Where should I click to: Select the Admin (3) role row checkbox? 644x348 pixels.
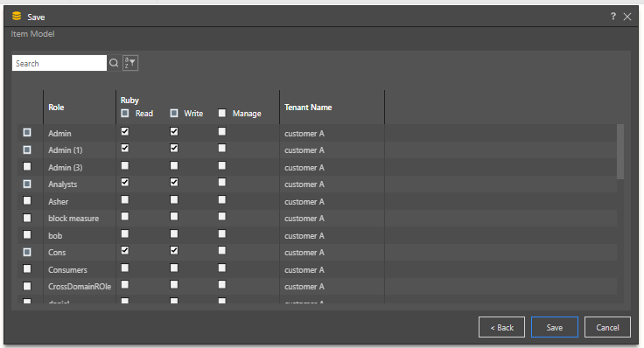click(x=27, y=166)
